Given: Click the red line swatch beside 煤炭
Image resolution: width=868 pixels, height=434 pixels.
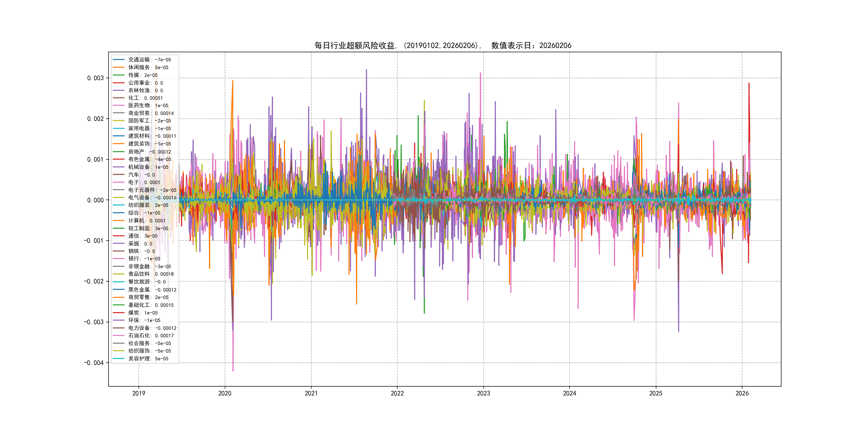Looking at the screenshot, I should [119, 313].
